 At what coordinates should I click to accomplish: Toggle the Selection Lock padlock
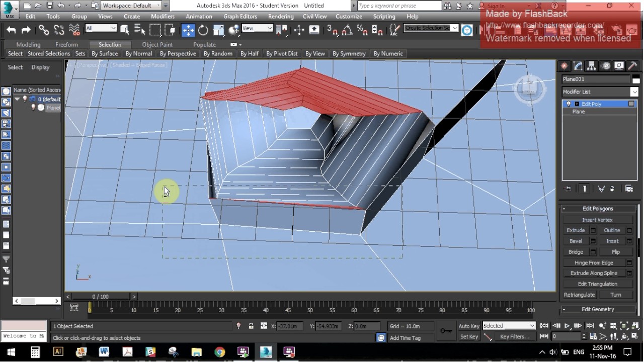coord(251,326)
